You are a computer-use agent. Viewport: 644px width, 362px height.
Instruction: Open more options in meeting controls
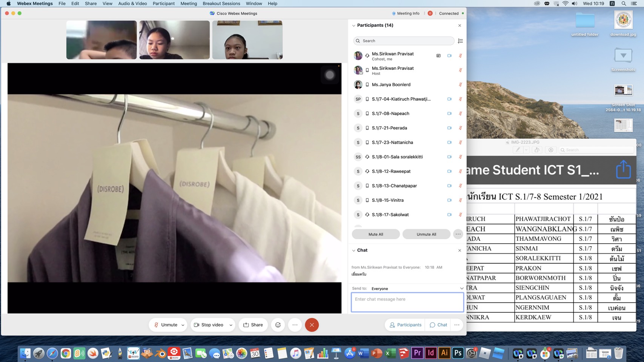295,325
